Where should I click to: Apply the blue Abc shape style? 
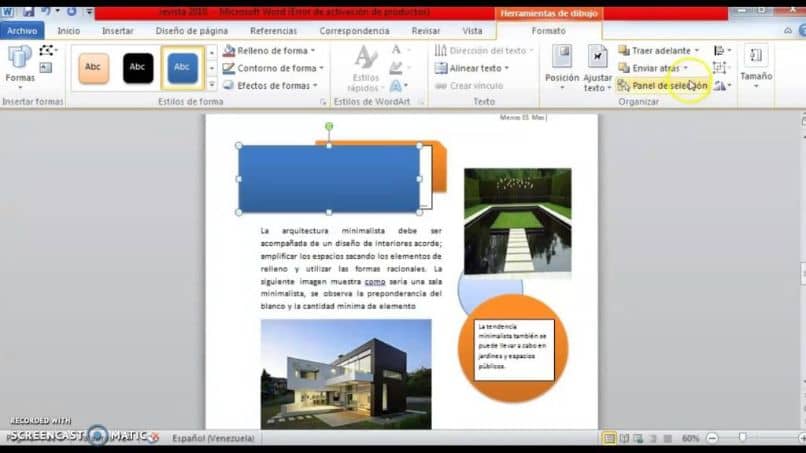182,67
